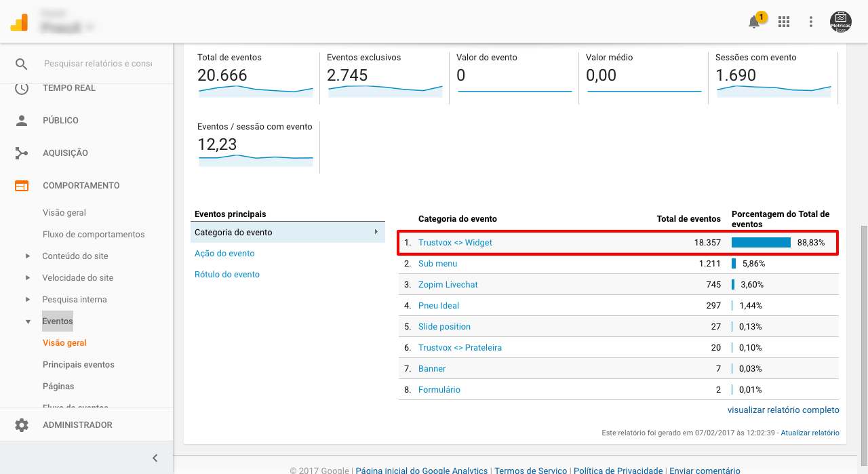Select Rótulo do evento dimension

coord(227,275)
